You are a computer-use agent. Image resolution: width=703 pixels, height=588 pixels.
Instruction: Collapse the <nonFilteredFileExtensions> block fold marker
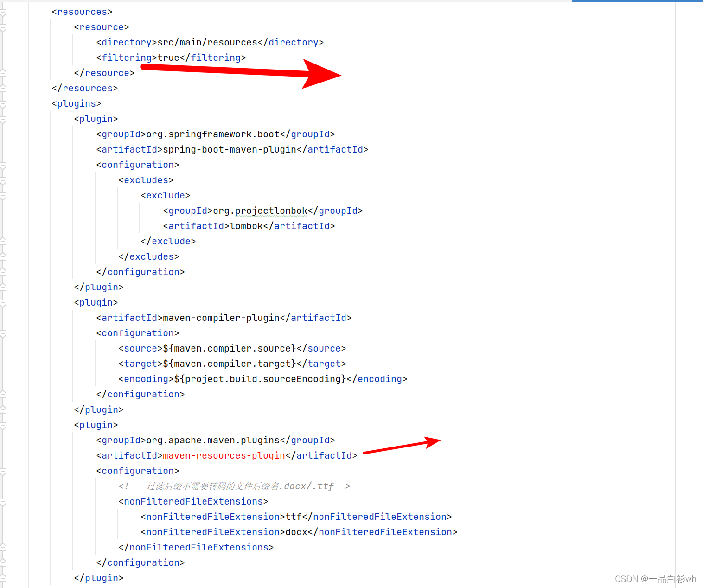click(3, 502)
